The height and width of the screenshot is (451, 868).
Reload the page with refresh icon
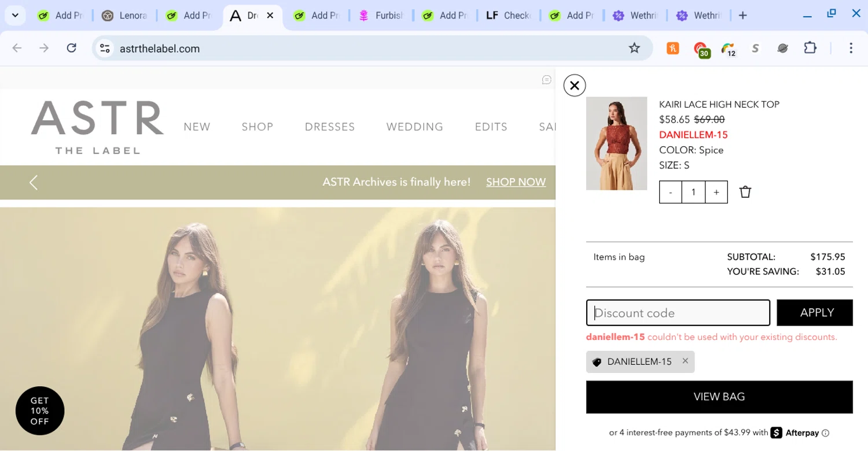tap(72, 48)
